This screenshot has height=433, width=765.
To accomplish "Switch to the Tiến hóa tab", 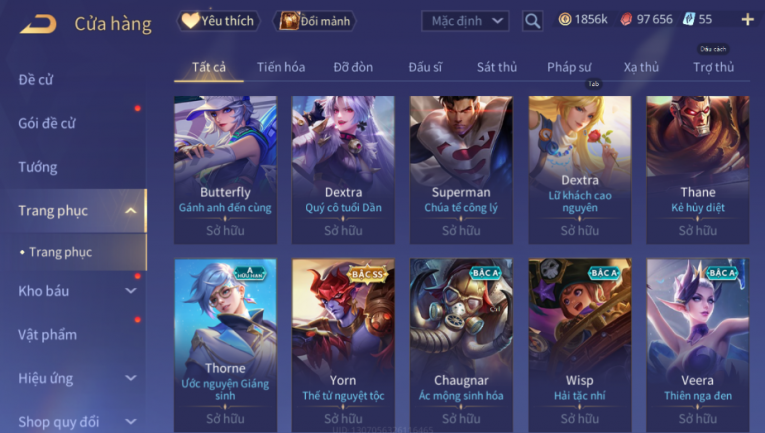I will [281, 67].
